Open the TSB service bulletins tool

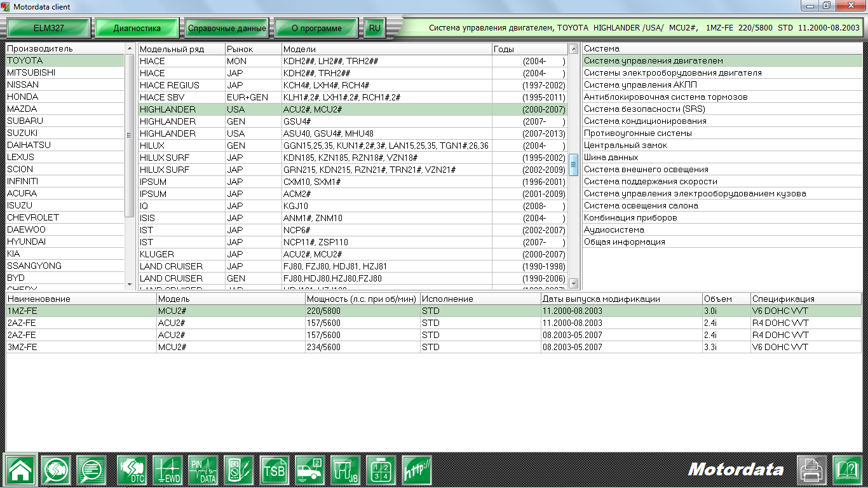274,470
